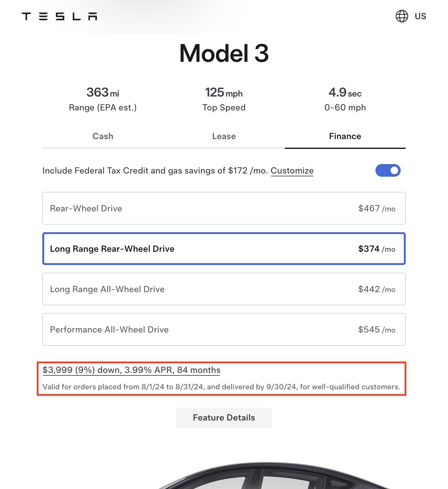The width and height of the screenshot is (448, 489).
Task: Click the Tesla logo
Action: point(59,16)
